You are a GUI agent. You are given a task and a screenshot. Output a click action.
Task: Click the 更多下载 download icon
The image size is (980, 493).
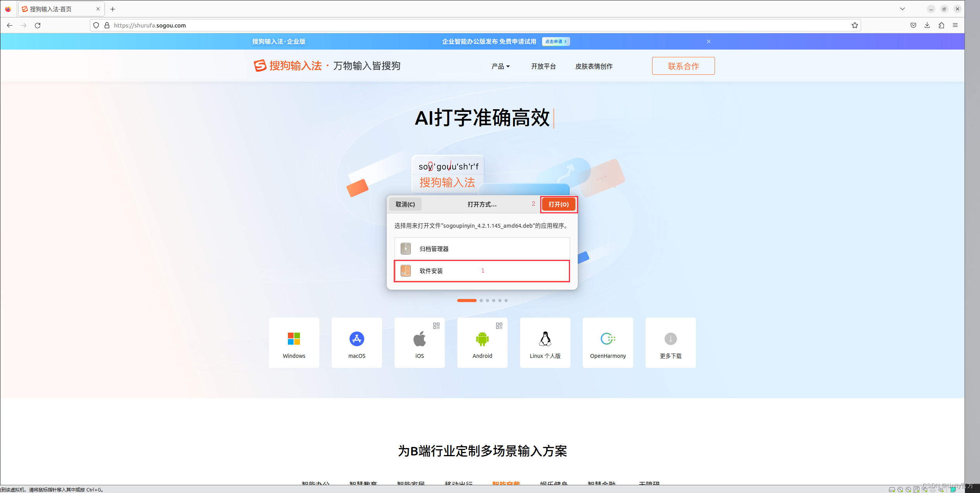(670, 338)
